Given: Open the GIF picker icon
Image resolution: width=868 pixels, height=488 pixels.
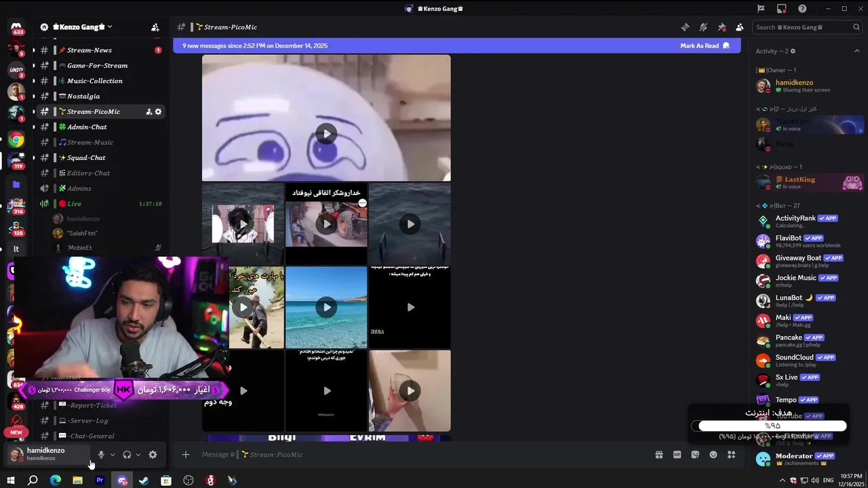Looking at the screenshot, I should click(677, 455).
